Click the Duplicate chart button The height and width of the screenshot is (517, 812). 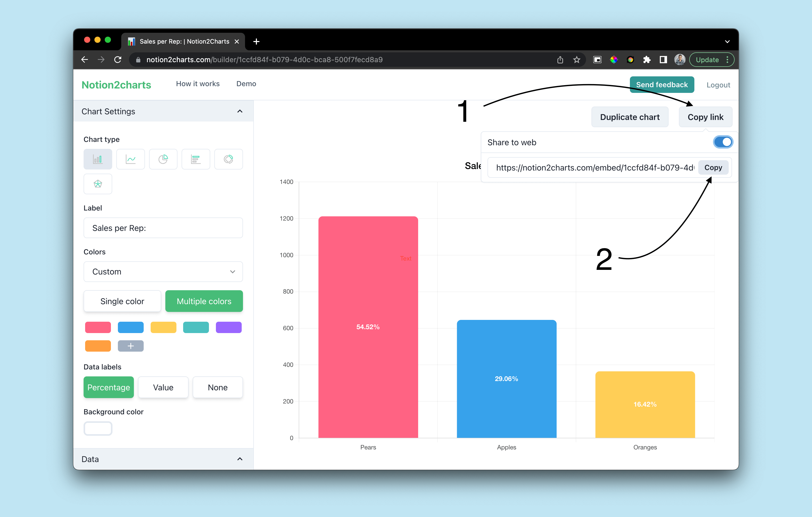click(630, 117)
